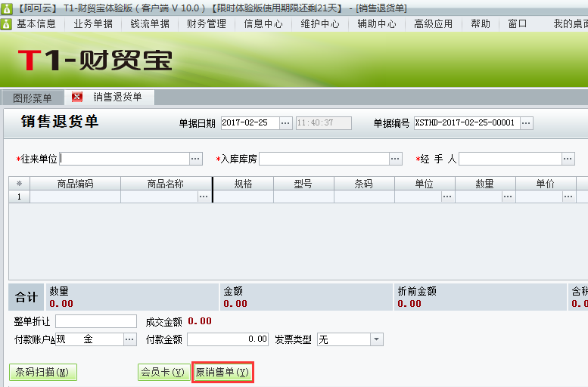Viewport: 588px width, 387px height.
Task: Click the 型号 column header
Action: click(x=303, y=184)
